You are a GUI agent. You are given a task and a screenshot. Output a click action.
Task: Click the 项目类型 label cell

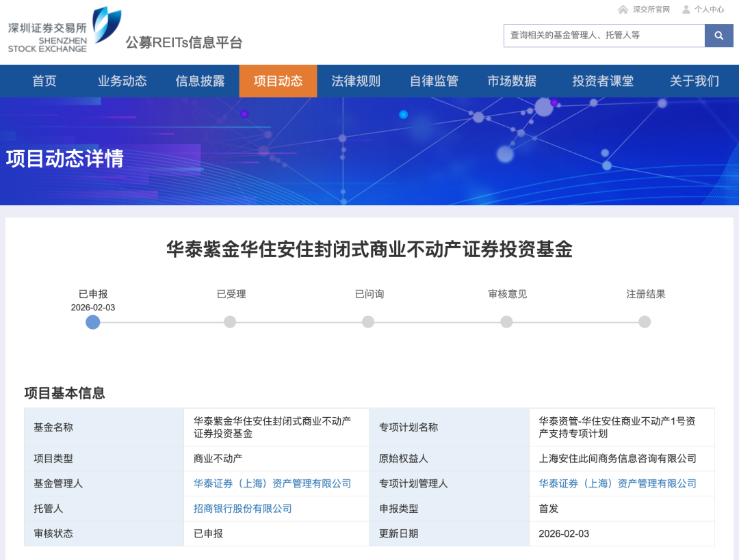(x=104, y=459)
